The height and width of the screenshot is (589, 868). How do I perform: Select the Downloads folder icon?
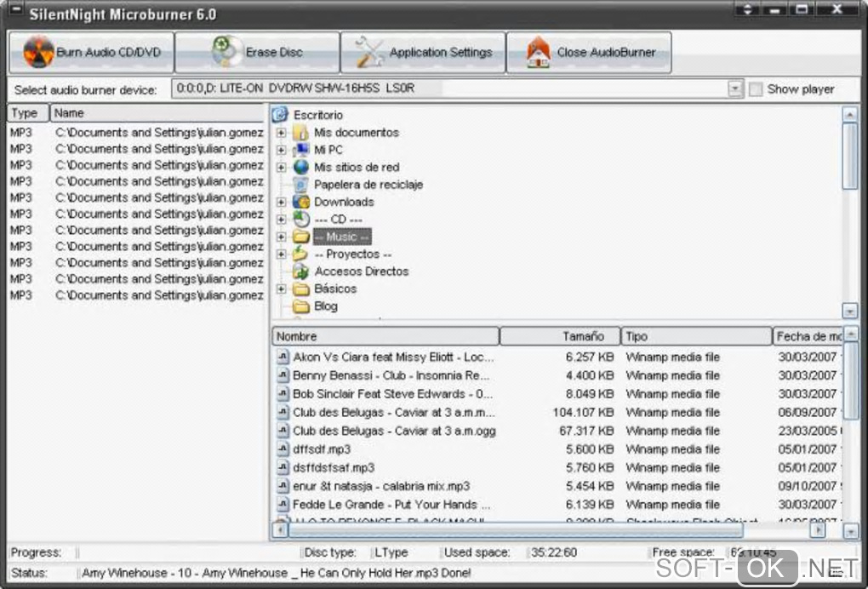pos(300,202)
